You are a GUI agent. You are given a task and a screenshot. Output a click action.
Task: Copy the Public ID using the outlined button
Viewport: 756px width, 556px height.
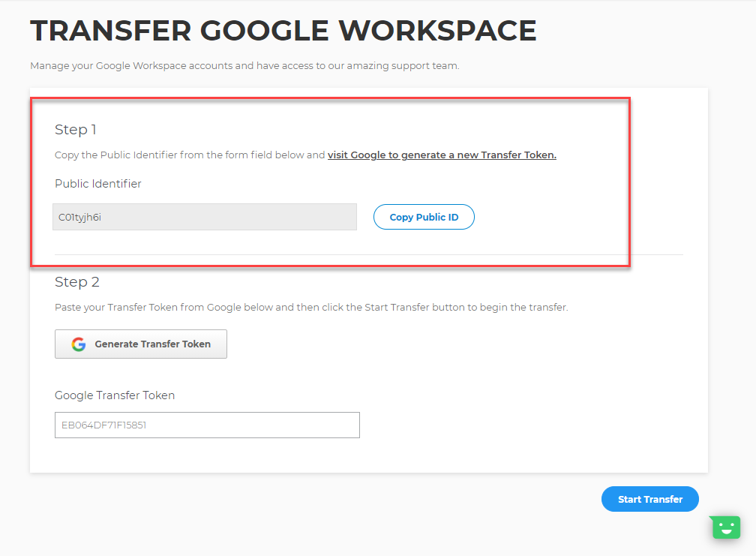click(424, 216)
